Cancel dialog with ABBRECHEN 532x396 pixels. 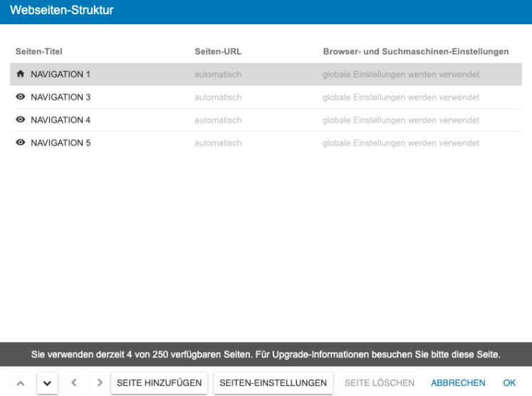coord(458,383)
